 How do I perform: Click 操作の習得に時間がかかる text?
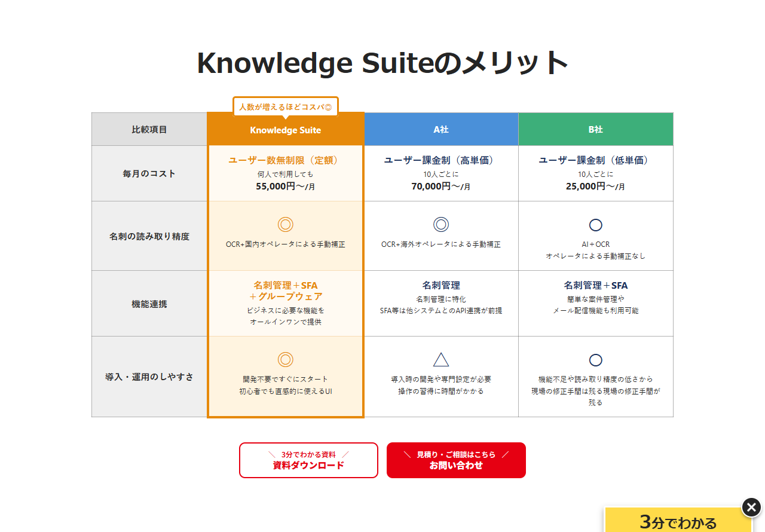(441, 391)
